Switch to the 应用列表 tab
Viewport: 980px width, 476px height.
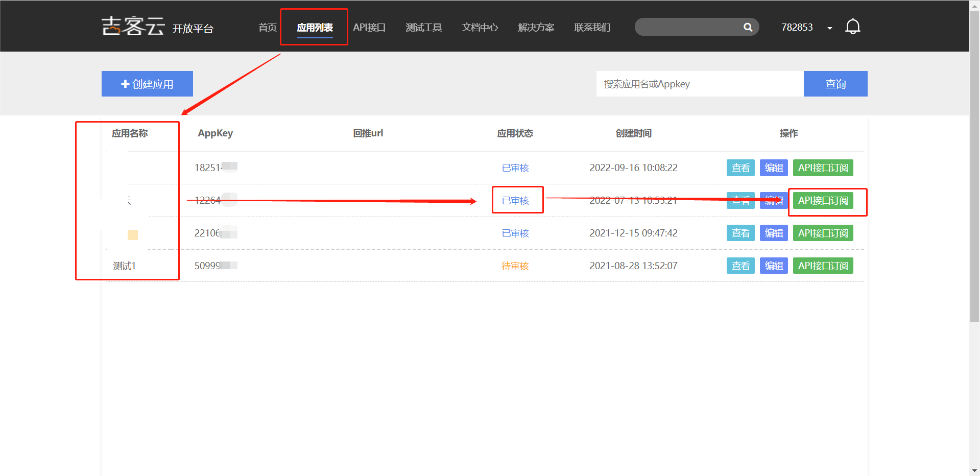click(315, 28)
